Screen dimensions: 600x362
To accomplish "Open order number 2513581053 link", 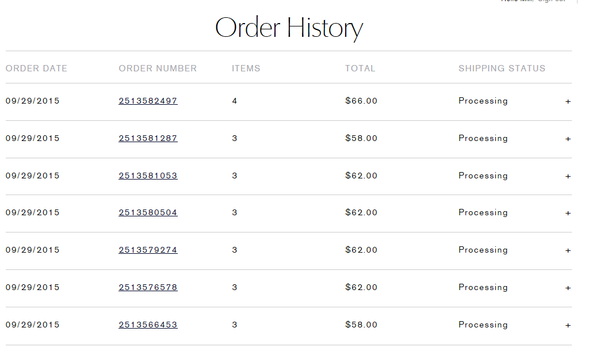I will pos(148,176).
